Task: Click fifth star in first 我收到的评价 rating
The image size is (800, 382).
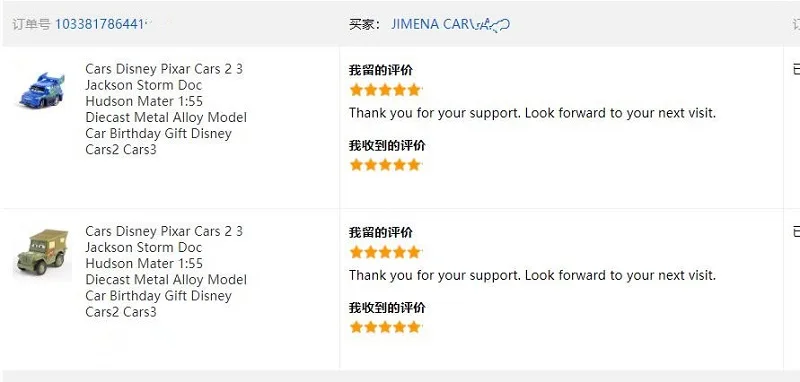Action: [x=414, y=165]
